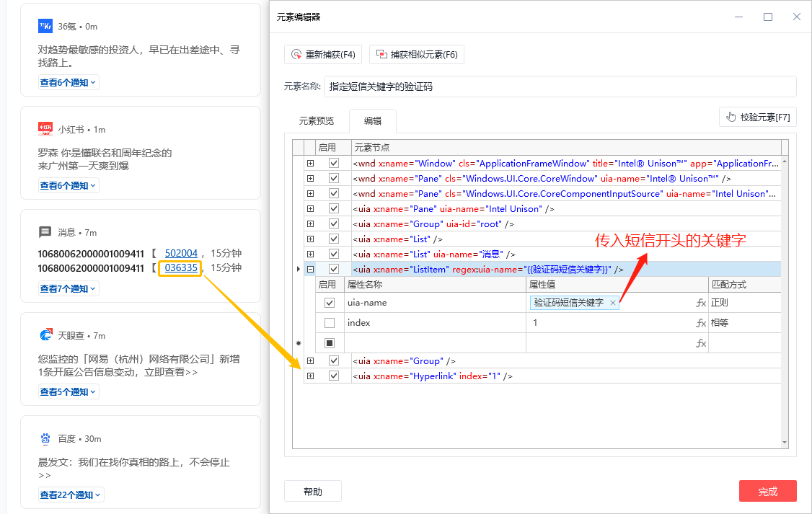Click the 天眼查 app icon

[x=45, y=335]
